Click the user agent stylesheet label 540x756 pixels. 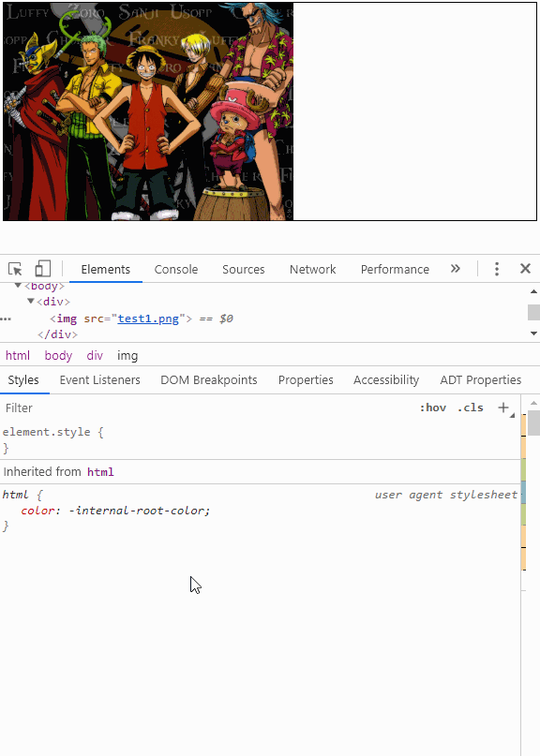(x=446, y=495)
